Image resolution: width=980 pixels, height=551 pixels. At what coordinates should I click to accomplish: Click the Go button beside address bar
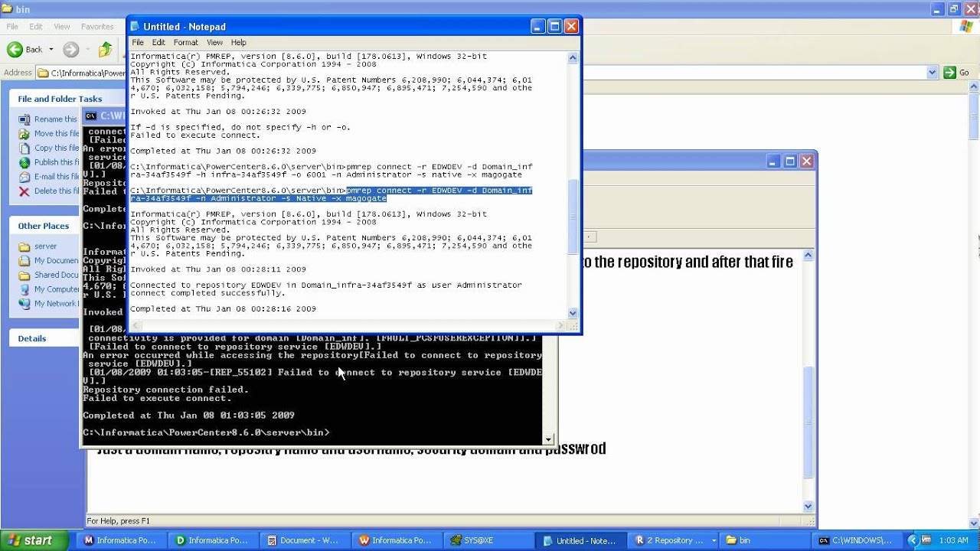tap(957, 73)
